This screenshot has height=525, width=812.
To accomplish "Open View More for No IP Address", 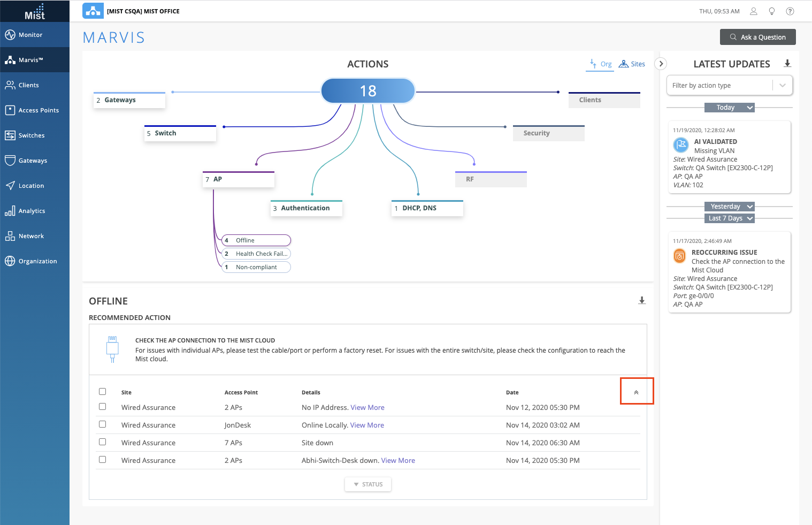I will click(x=367, y=407).
